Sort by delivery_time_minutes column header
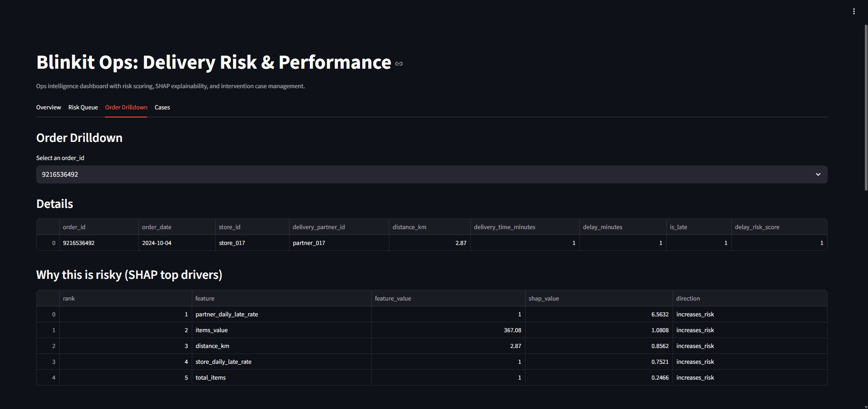The width and height of the screenshot is (868, 409). (525, 227)
